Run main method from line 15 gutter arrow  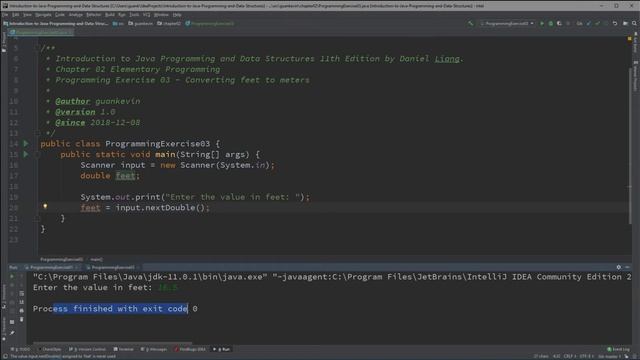point(26,154)
